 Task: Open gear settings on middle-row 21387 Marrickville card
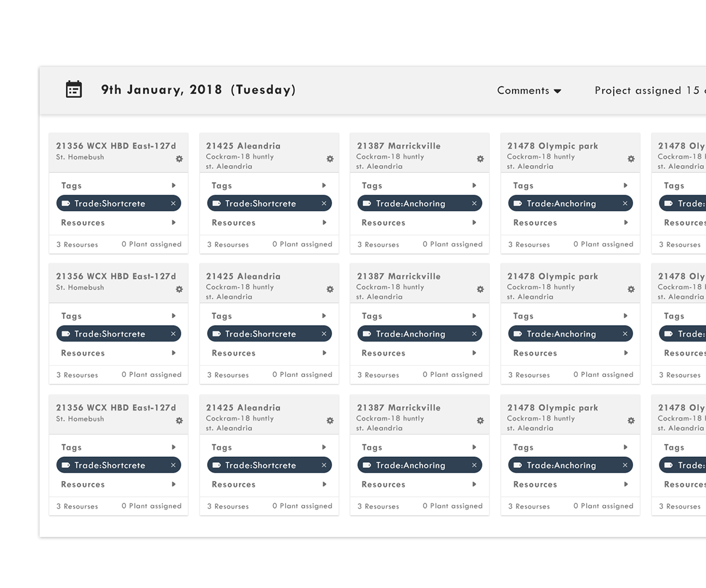click(480, 289)
